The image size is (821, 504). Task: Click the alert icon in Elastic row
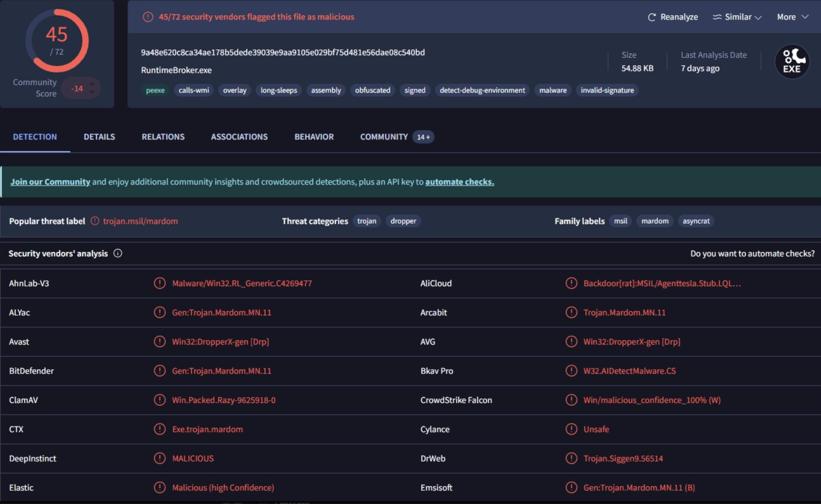(159, 487)
